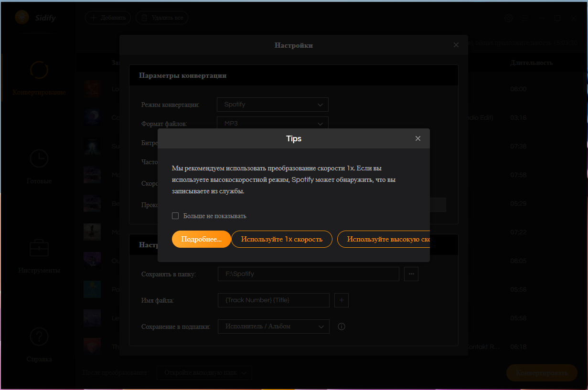Select album cover of the 06:18 track
The height and width of the screenshot is (390, 588).
tap(92, 347)
